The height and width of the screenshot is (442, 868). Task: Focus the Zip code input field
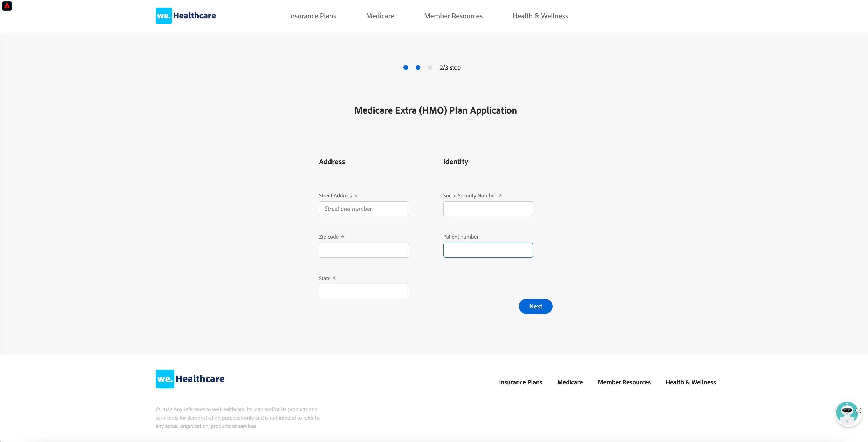(x=364, y=250)
